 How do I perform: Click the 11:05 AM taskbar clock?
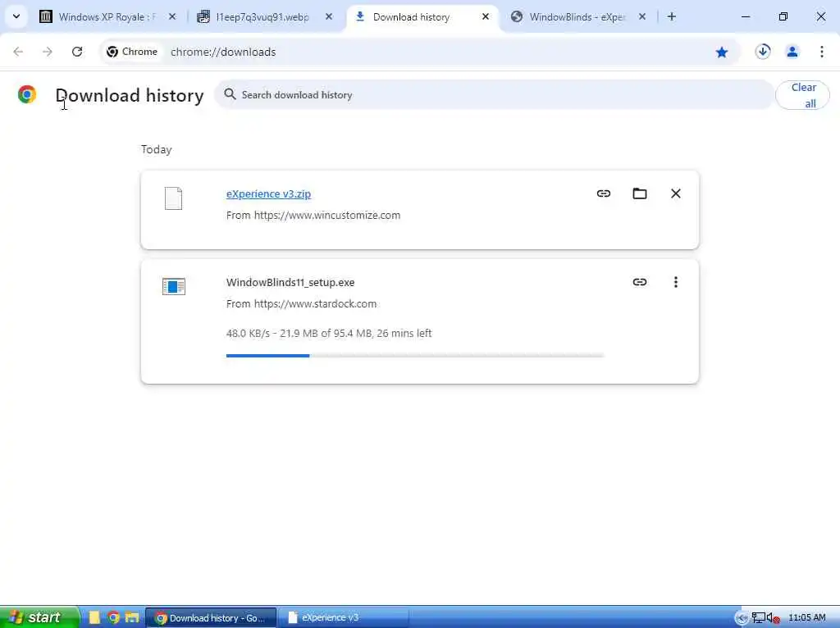(807, 618)
